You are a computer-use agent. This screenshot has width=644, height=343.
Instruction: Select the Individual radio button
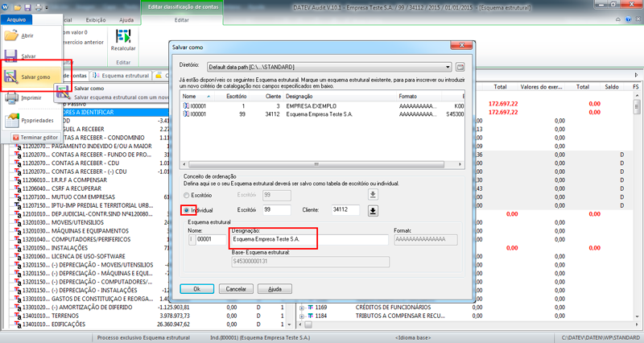pyautogui.click(x=187, y=210)
